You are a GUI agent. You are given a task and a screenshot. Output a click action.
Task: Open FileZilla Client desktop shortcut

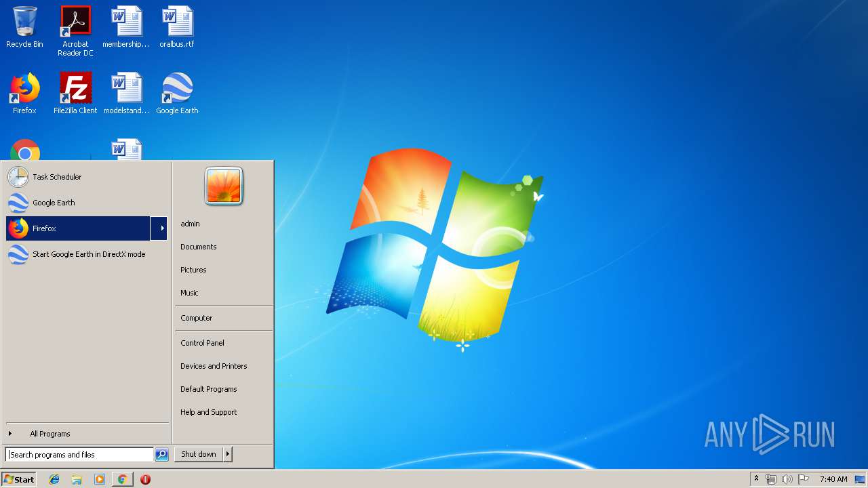75,94
